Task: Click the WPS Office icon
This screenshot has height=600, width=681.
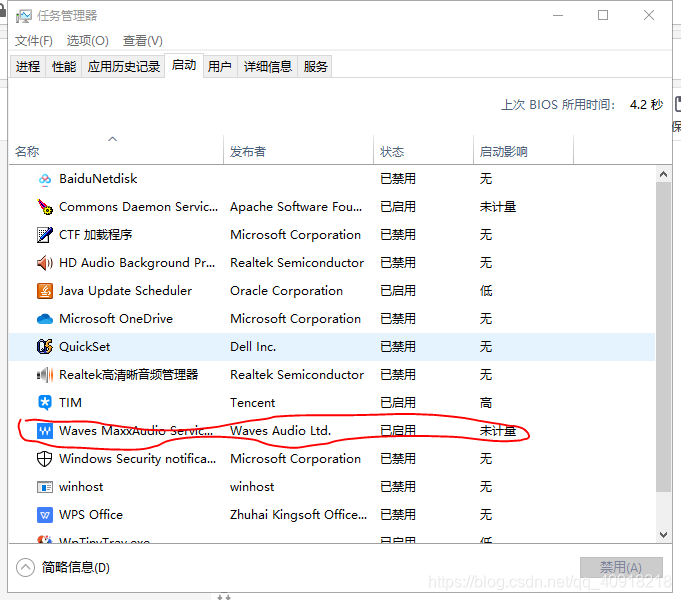Action: (x=45, y=515)
